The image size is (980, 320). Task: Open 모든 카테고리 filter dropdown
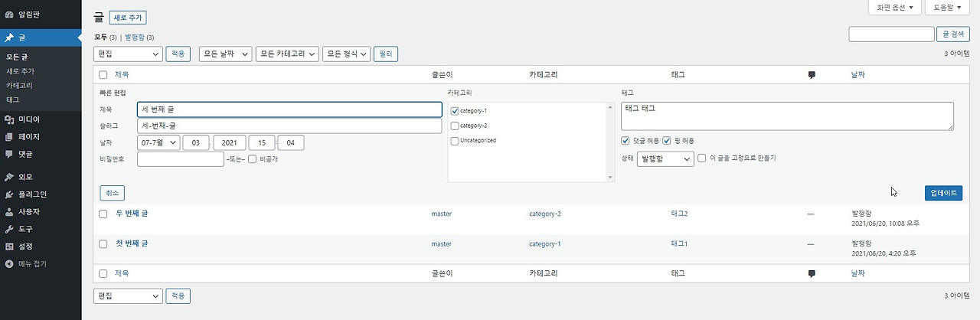(287, 54)
